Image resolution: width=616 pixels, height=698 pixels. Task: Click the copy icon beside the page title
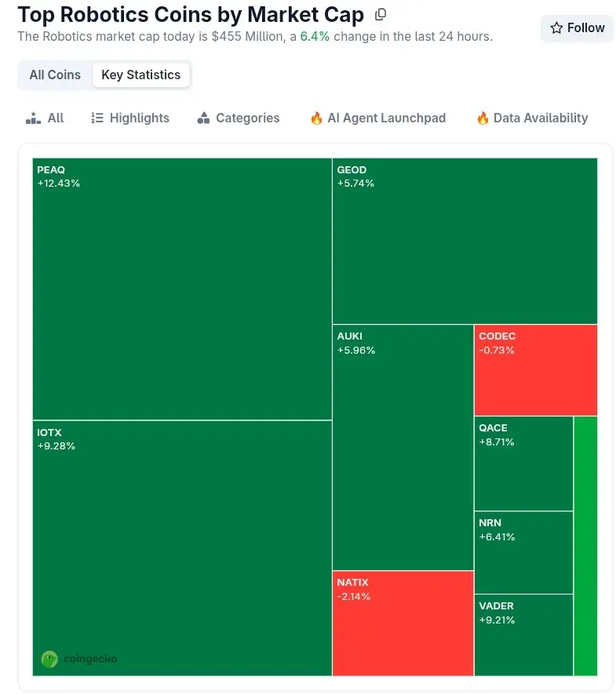[381, 14]
